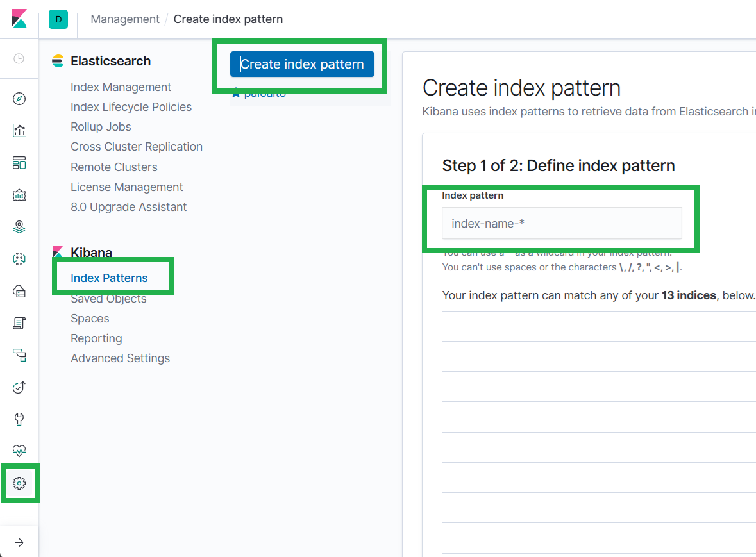
Task: Open the Kibana home logo
Action: click(19, 19)
